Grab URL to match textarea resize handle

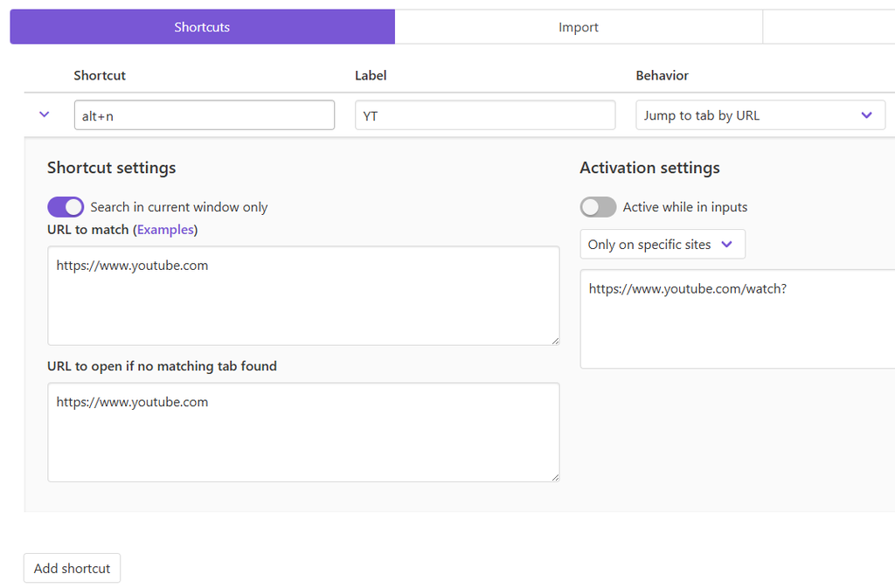[555, 341]
